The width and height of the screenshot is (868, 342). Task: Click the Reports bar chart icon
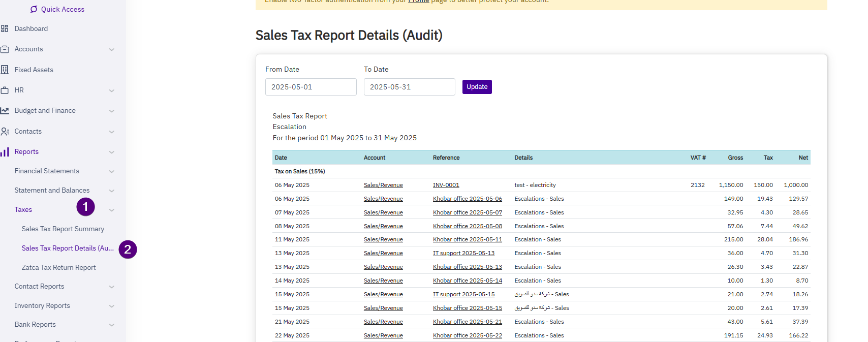click(x=5, y=152)
